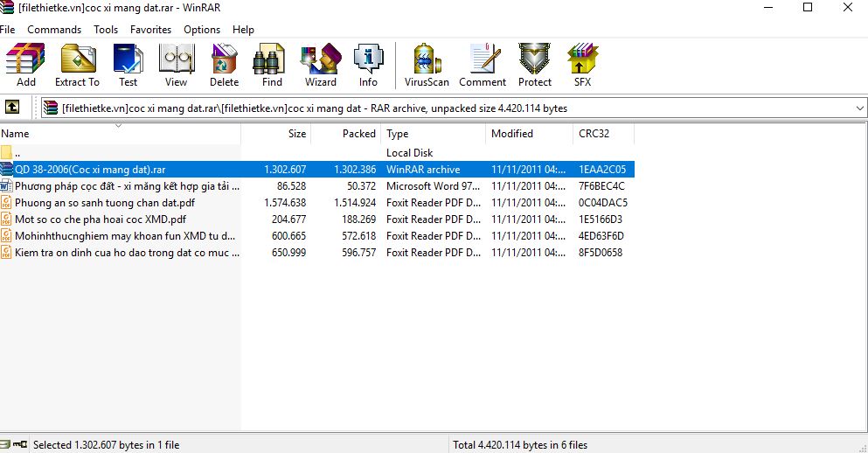Viewport: 868px width, 453px height.
Task: Select 'Kiem tra on dinh cua ho dao' file
Action: [x=128, y=253]
